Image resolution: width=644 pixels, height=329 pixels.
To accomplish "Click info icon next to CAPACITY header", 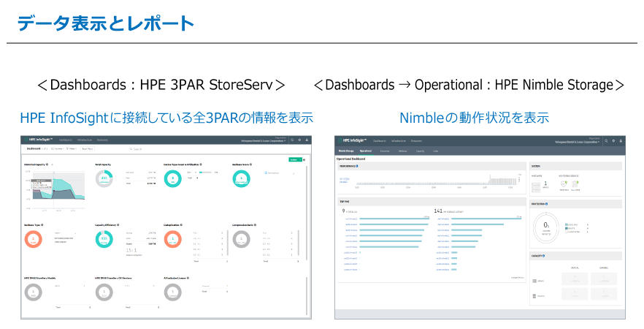I will tap(544, 256).
